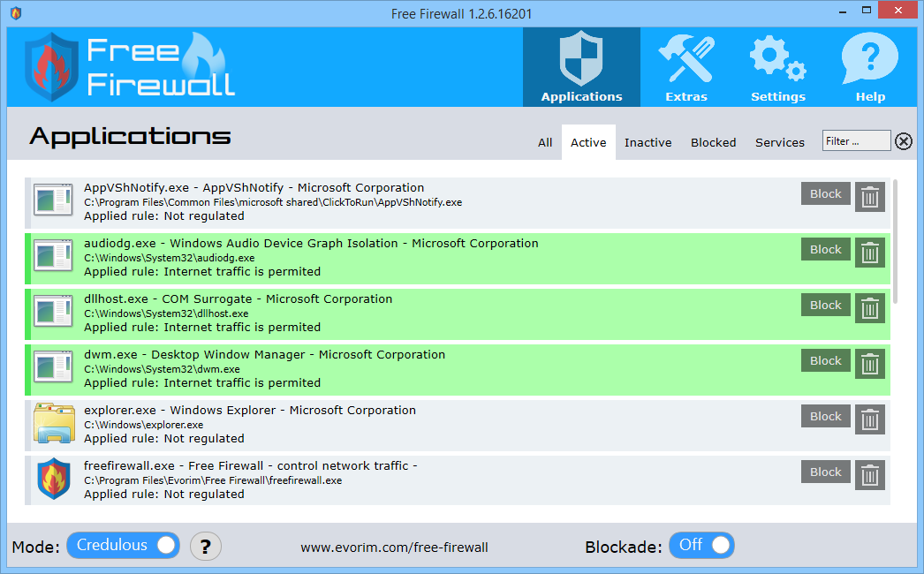Switch to the Blocked tab
The height and width of the screenshot is (574, 924).
(713, 142)
